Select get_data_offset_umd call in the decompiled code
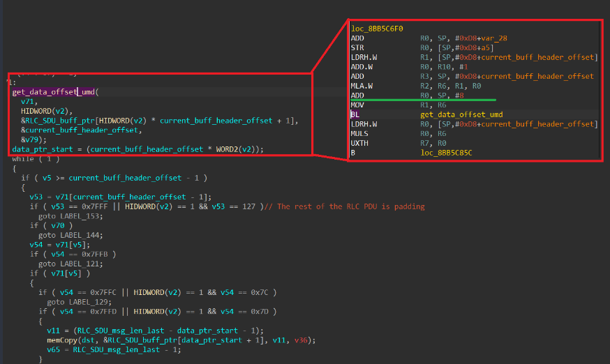Viewport: 610px width, 364px height. tap(56, 92)
